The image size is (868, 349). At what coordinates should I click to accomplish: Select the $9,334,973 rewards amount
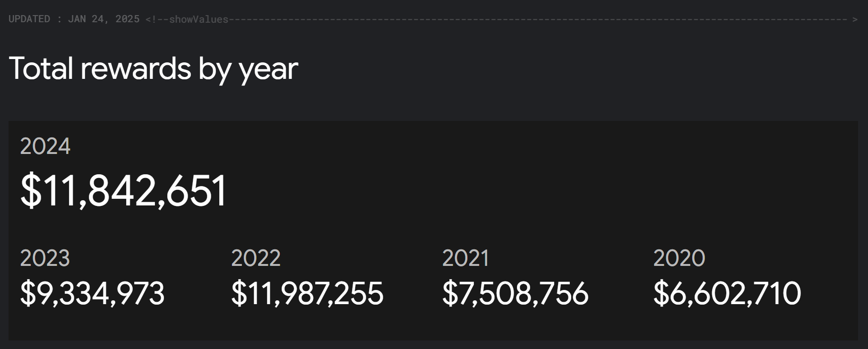(92, 293)
